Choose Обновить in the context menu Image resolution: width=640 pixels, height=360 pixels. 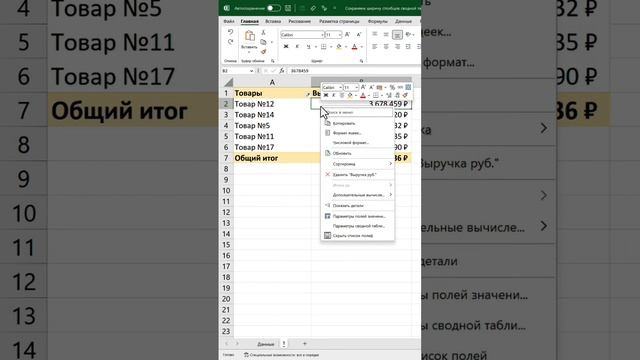tap(358, 153)
